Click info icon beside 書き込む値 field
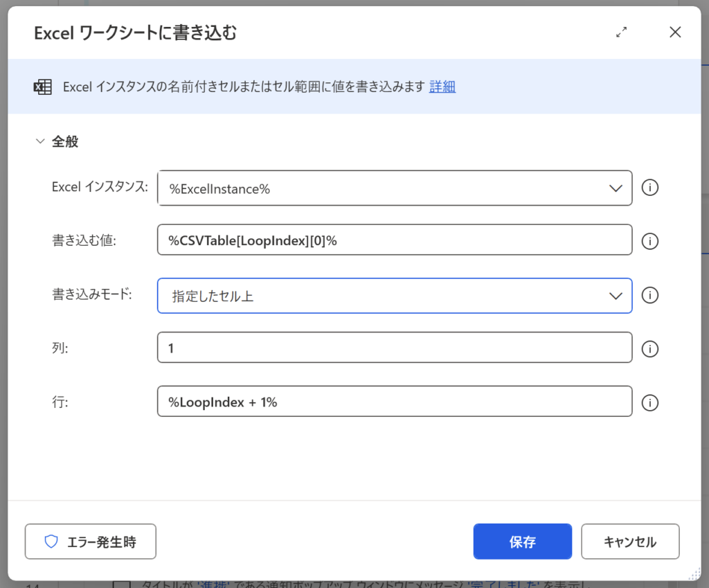Screen dimensions: 709x588 point(649,241)
